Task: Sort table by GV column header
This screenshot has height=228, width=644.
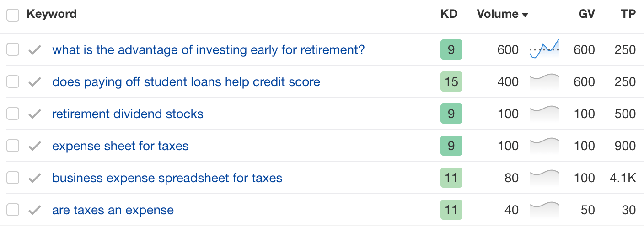Action: click(x=586, y=14)
